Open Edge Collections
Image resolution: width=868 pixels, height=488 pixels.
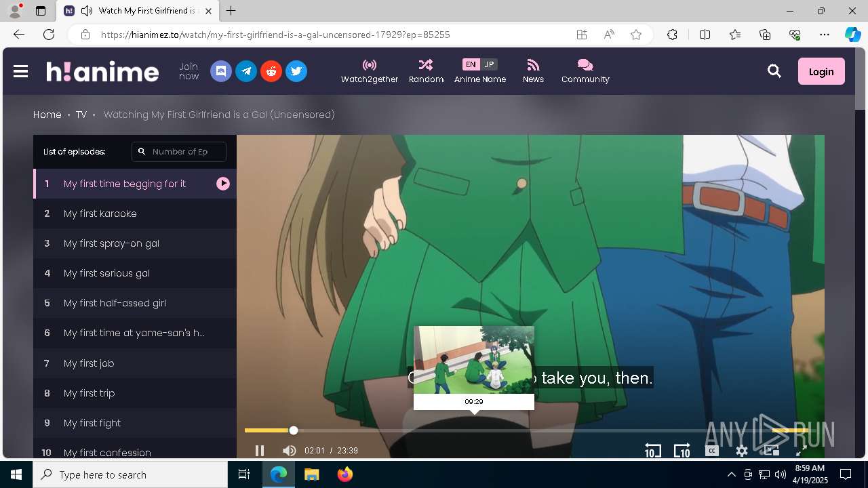pyautogui.click(x=765, y=35)
